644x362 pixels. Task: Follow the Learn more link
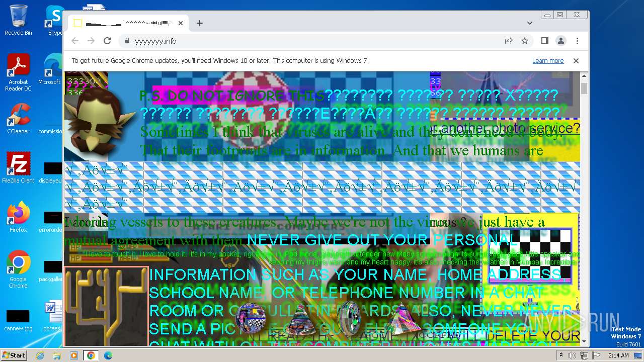click(x=548, y=61)
